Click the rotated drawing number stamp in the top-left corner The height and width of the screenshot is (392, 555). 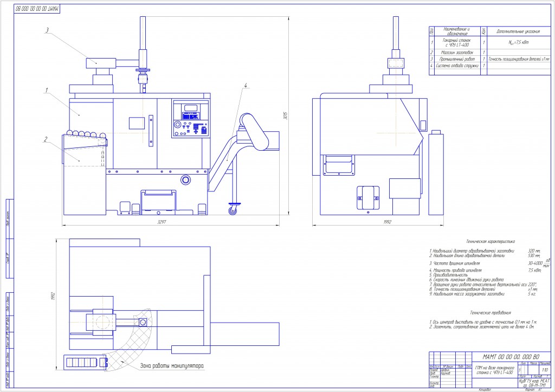tap(37, 8)
